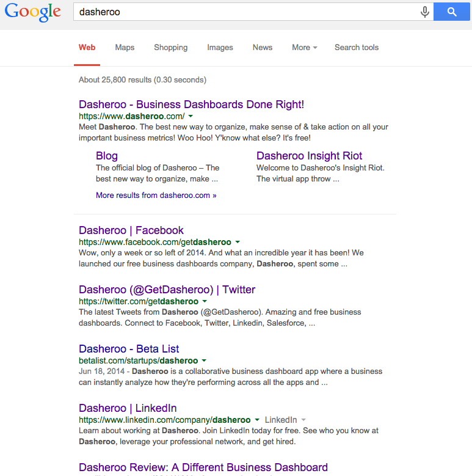The image size is (472, 476).
Task: Open the Dasheroo - Beta List result
Action: point(129,349)
